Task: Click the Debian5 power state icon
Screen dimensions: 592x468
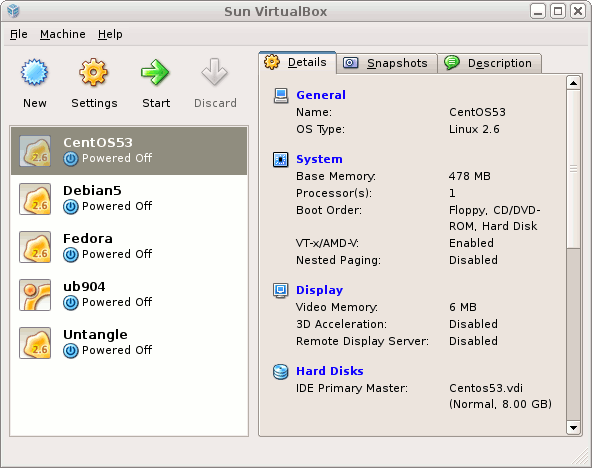Action: (x=71, y=206)
